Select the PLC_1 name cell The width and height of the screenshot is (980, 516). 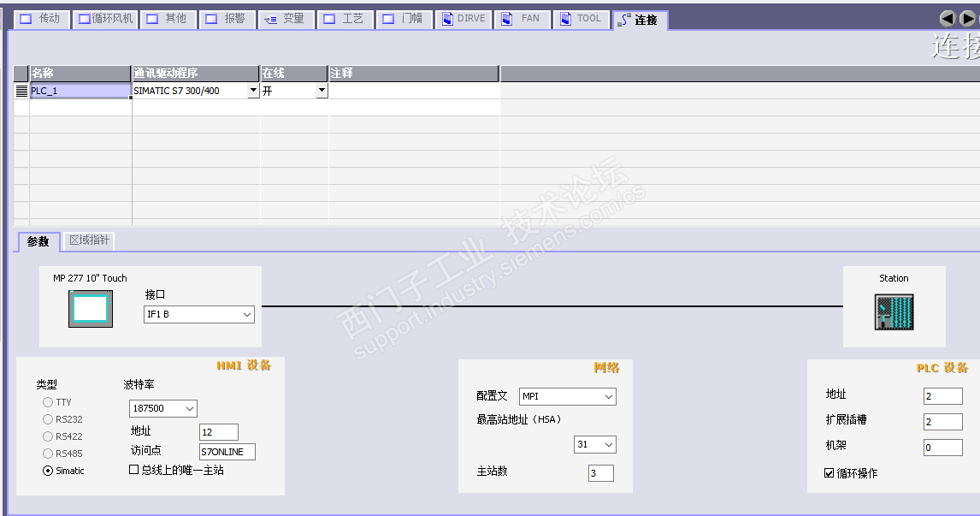[80, 91]
